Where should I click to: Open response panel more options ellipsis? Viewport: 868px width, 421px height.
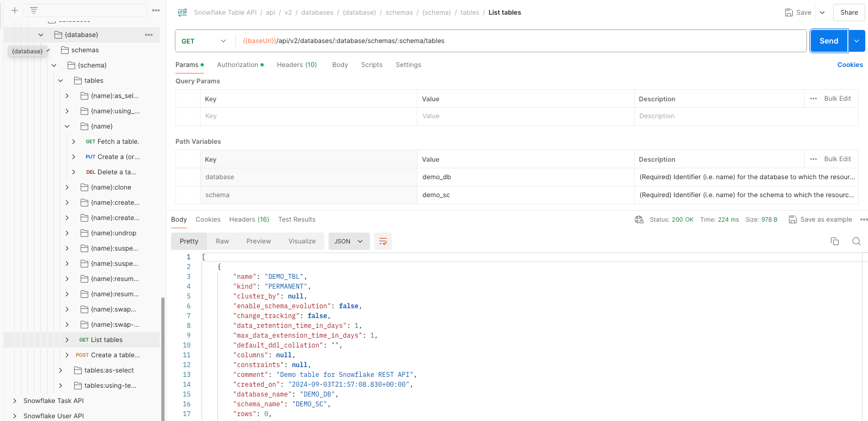pyautogui.click(x=864, y=219)
